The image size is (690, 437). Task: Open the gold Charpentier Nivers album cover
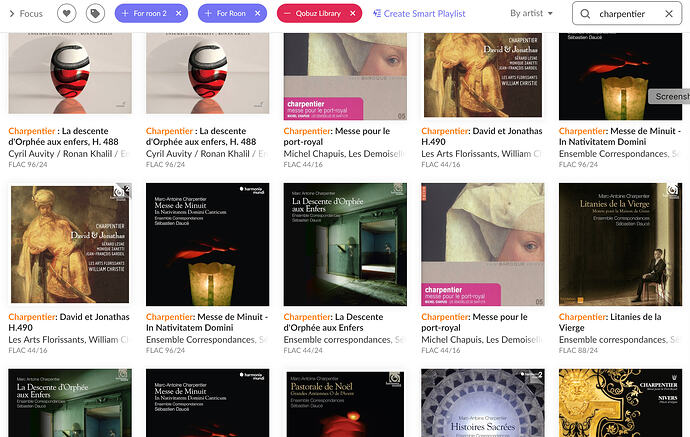pyautogui.click(x=620, y=403)
